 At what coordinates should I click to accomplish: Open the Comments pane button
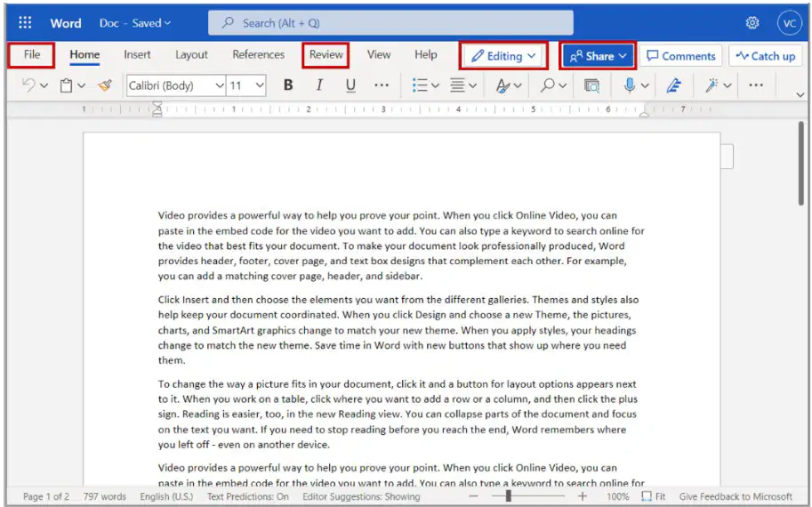point(681,56)
